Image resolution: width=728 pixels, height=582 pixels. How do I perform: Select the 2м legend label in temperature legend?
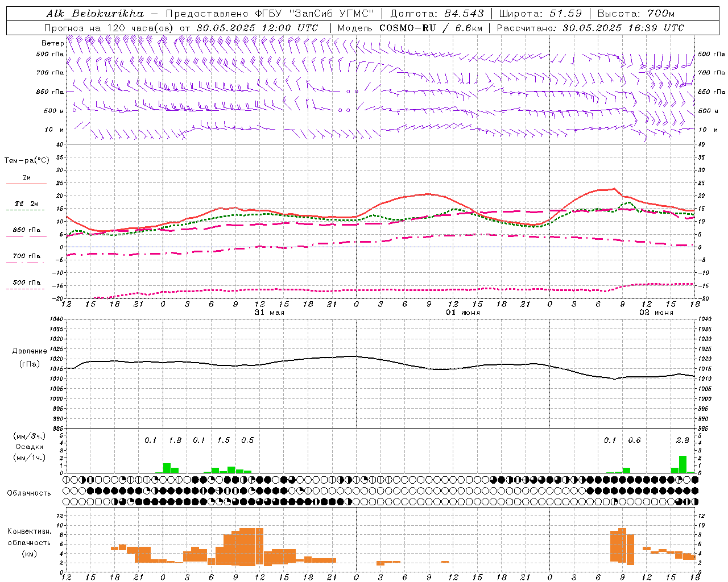(27, 177)
